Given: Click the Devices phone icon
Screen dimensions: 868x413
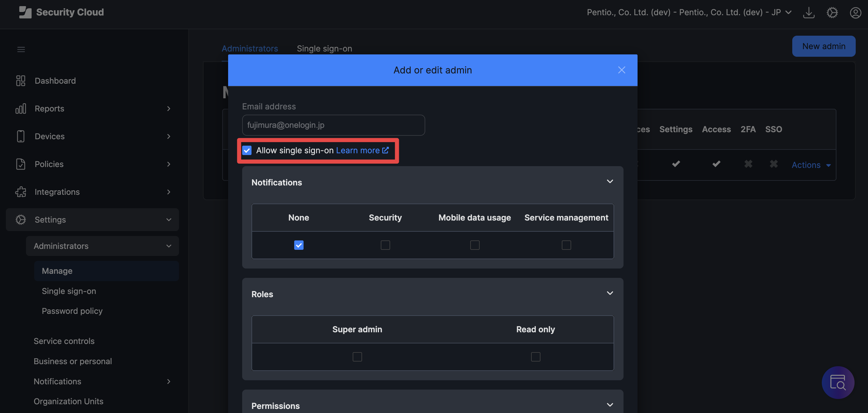Looking at the screenshot, I should (20, 136).
